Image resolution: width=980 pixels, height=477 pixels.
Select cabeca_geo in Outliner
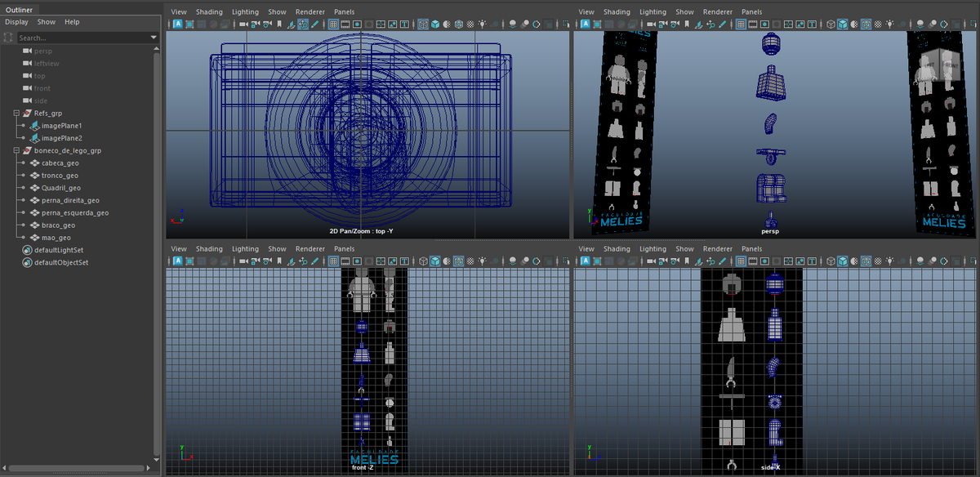point(60,163)
